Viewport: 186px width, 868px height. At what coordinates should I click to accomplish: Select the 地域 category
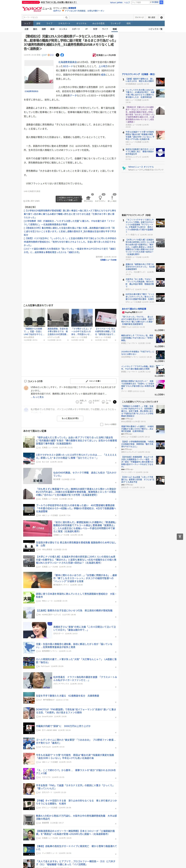tap(114, 29)
